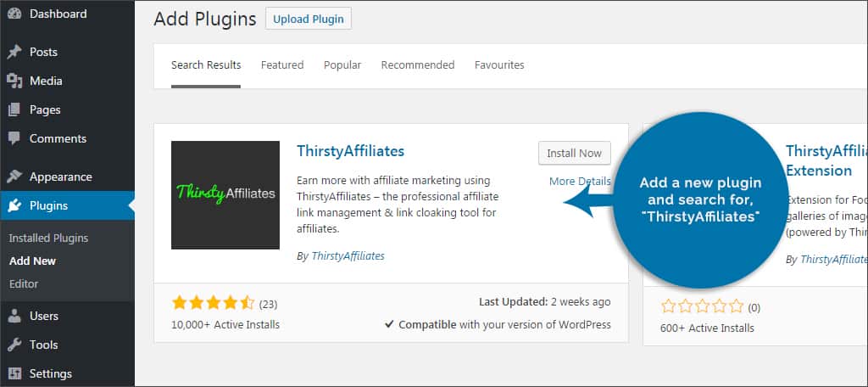Image resolution: width=868 pixels, height=387 pixels.
Task: Click the Plugins plug icon
Action: (x=14, y=205)
